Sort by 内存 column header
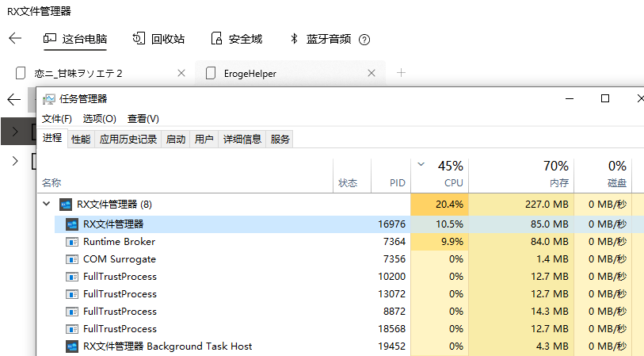 click(521, 176)
